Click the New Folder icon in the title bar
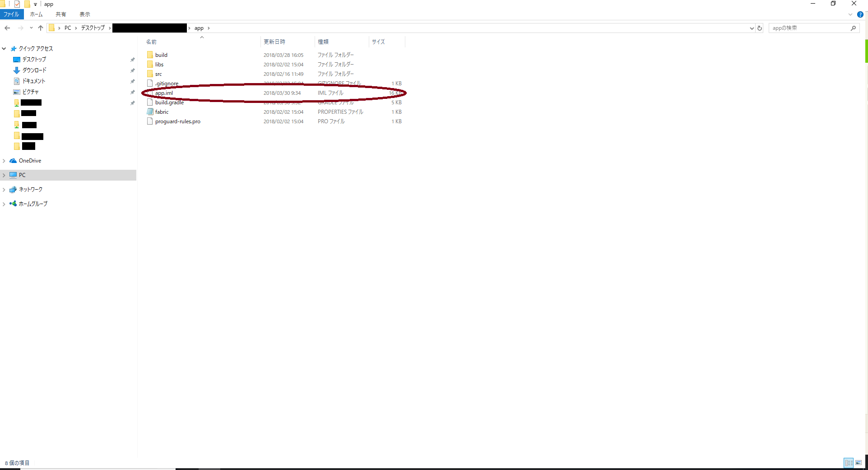The height and width of the screenshot is (470, 868). 27,4
